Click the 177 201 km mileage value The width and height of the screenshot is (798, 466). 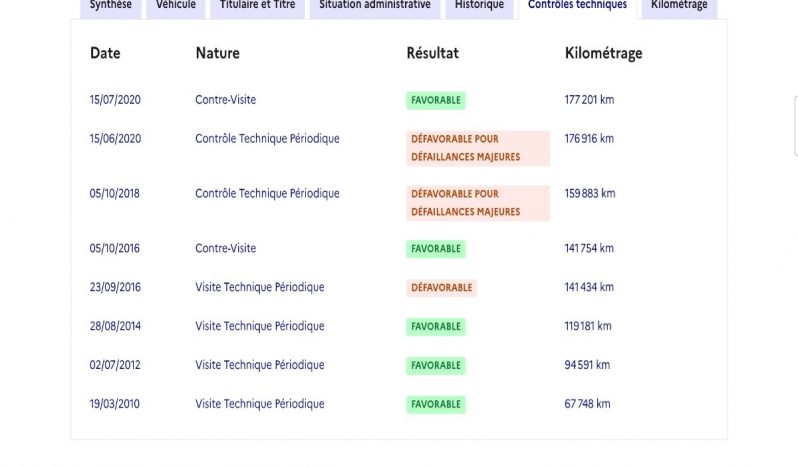pos(589,100)
